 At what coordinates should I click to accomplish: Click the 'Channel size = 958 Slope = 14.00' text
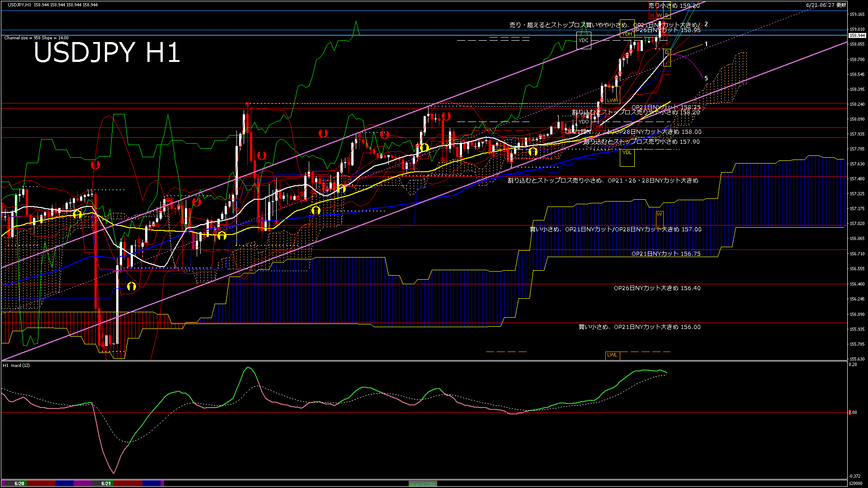point(37,38)
